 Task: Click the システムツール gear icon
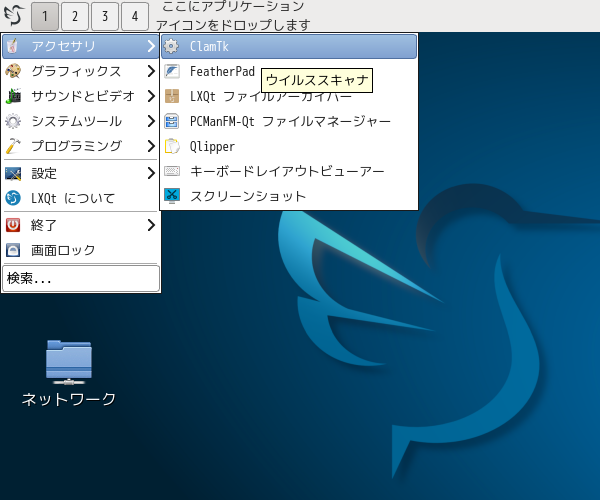(x=13, y=121)
